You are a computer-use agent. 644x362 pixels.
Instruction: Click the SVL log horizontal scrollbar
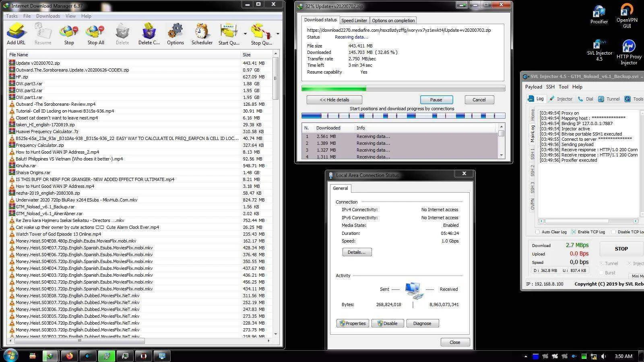[588, 221]
